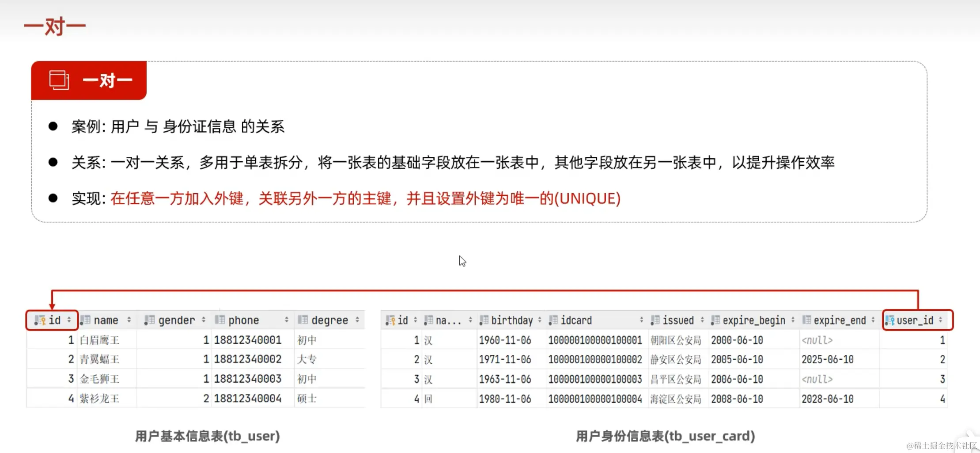Select <null> expire_end in 1960-11-06 row
This screenshot has width=980, height=453.
pos(817,340)
